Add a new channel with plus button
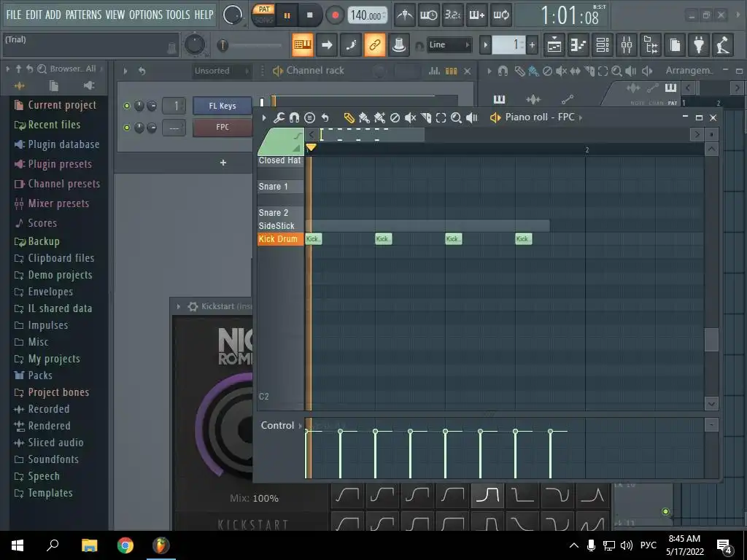The height and width of the screenshot is (560, 747). pos(223,163)
